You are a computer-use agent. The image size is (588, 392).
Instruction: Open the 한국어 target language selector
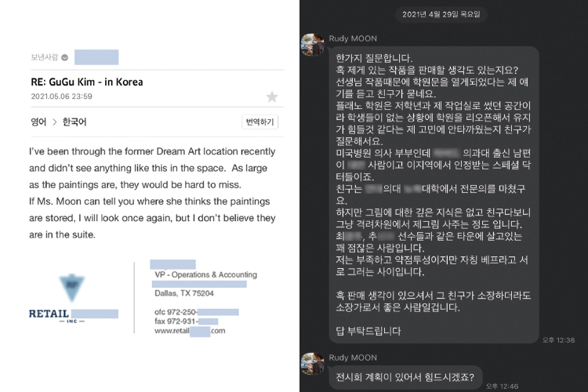pos(74,122)
